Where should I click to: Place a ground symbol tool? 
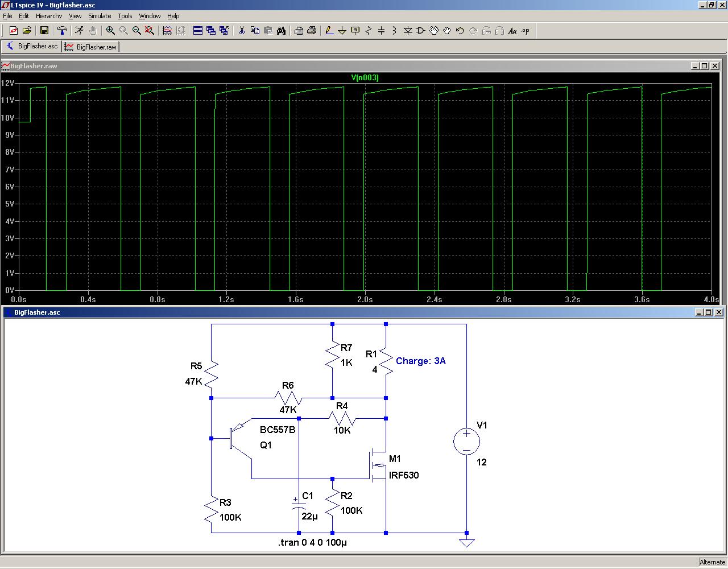click(342, 31)
